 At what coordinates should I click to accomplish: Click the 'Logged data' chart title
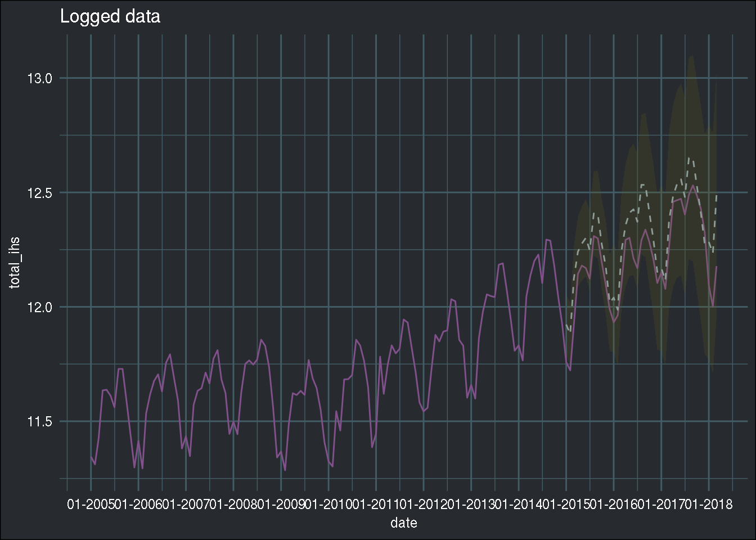click(x=110, y=17)
